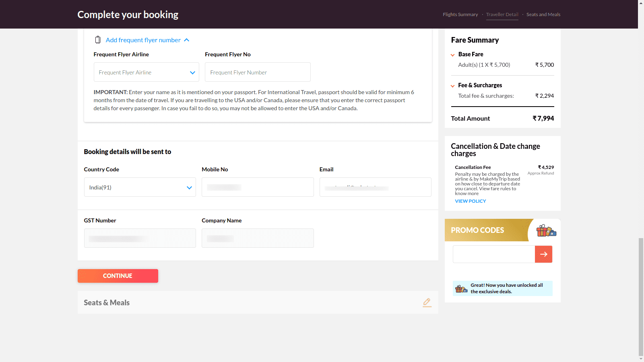The width and height of the screenshot is (644, 362).
Task: Open the cancellation VIEW POLICY link
Action: (x=470, y=201)
